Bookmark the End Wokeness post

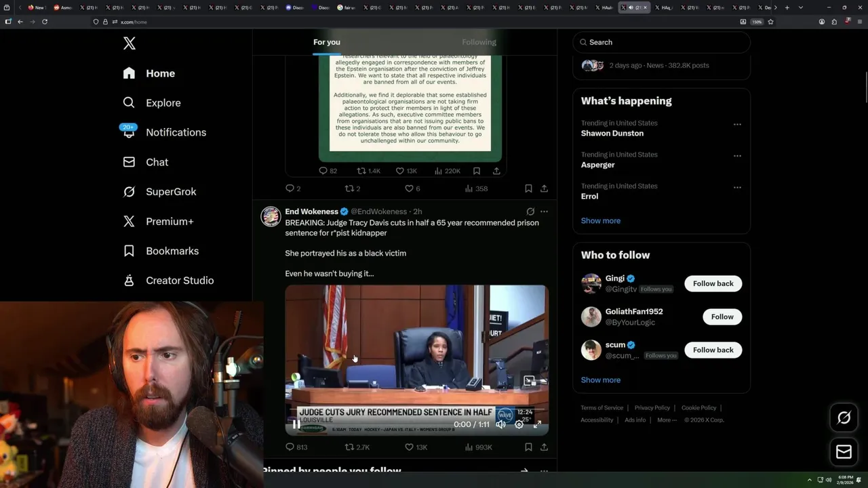[528, 447]
